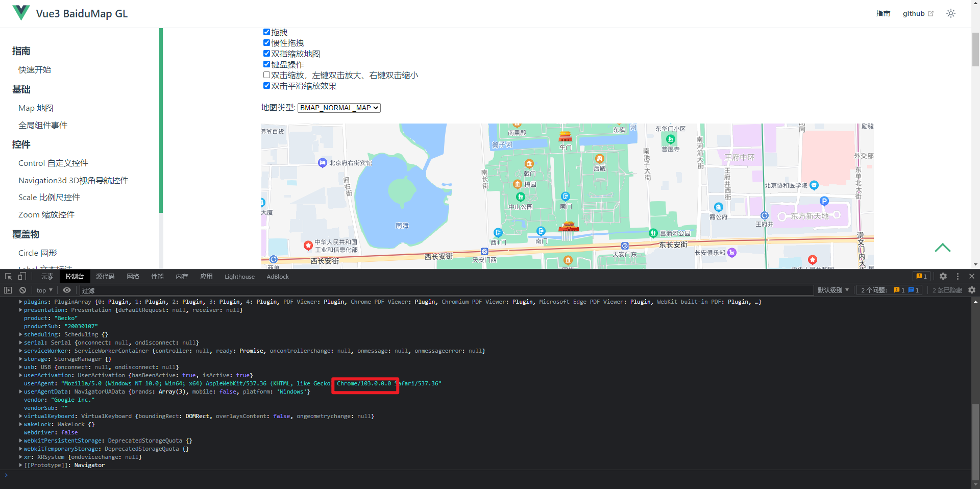Open the Scale 比例尺控件 sidebar link
The image size is (980, 489).
point(49,197)
